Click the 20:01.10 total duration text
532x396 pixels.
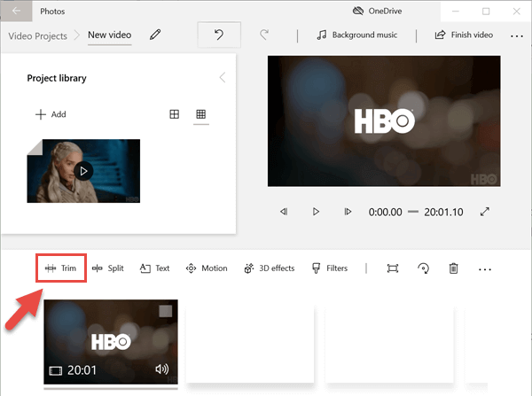coord(443,213)
